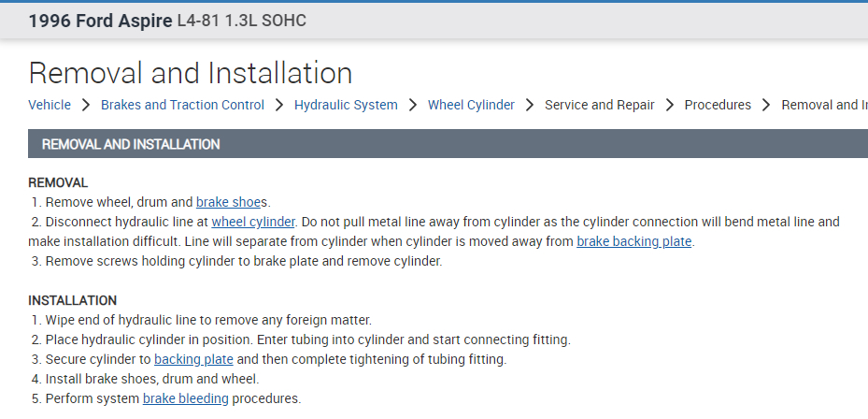The width and height of the screenshot is (868, 419).
Task: Click the 1996 Ford Aspire vehicle title
Action: click(167, 21)
